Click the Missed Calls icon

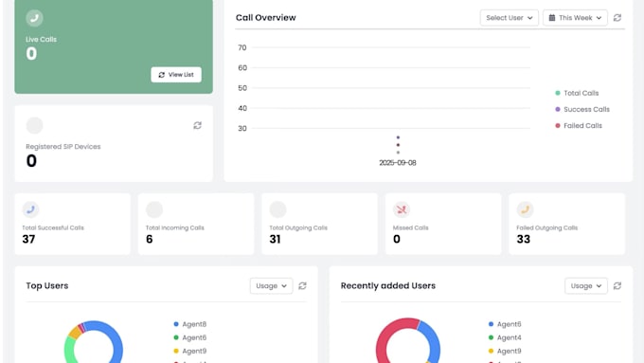coord(402,209)
